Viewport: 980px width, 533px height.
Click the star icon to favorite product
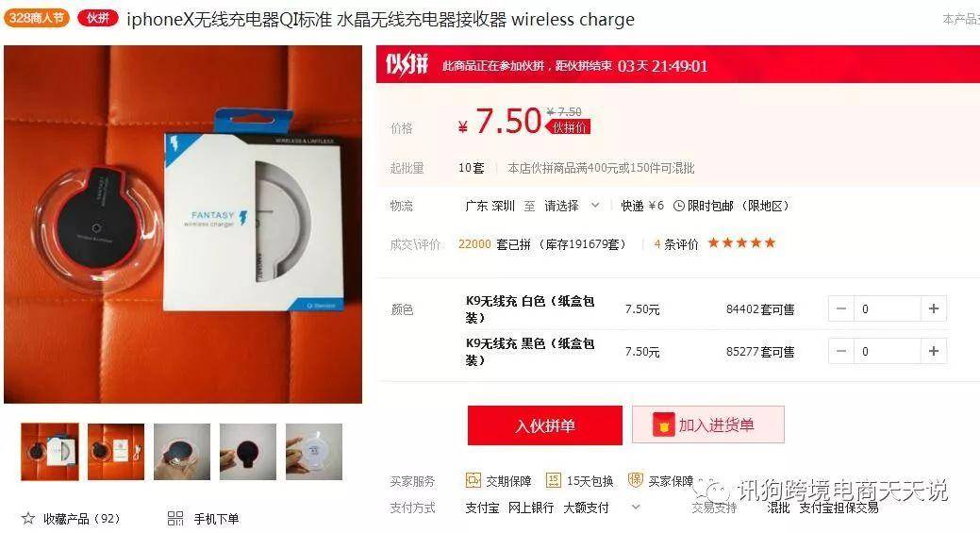click(x=28, y=518)
